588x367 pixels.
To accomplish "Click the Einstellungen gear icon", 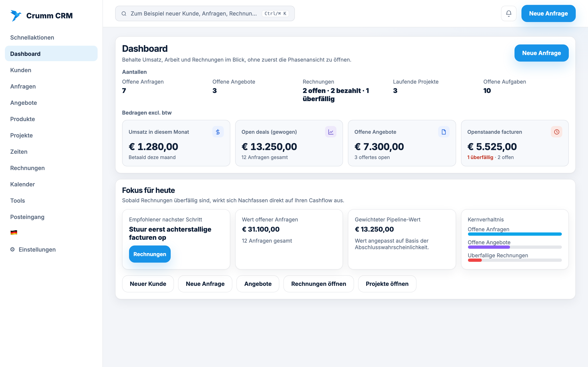I will (12, 249).
